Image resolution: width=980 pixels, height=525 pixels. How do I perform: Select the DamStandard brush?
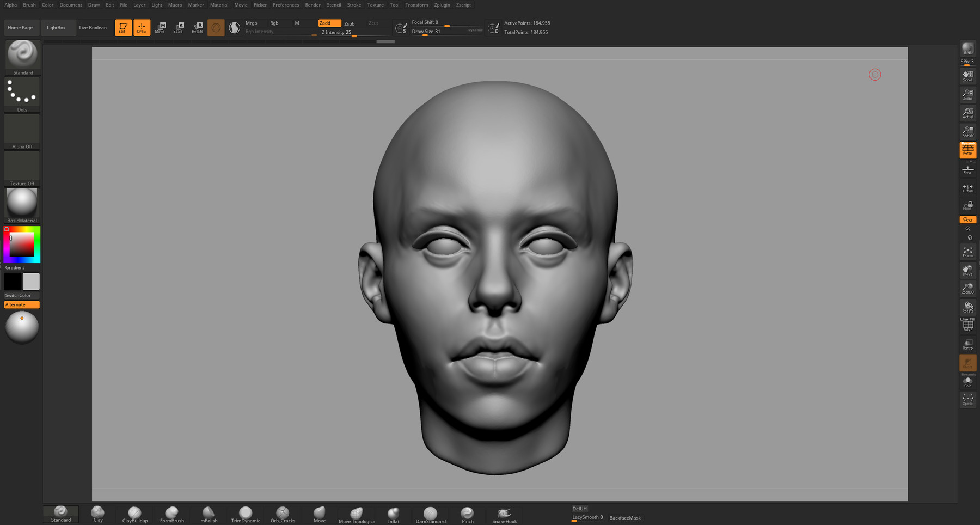coord(430,514)
